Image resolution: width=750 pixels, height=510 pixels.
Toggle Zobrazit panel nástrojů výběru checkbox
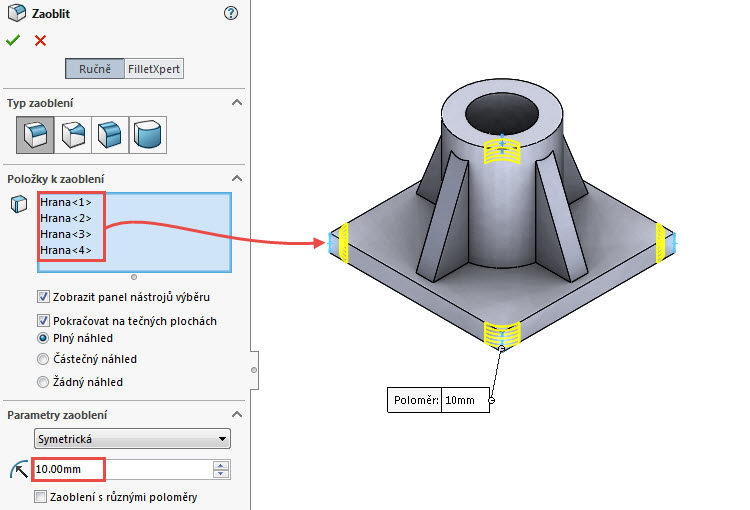click(x=43, y=297)
